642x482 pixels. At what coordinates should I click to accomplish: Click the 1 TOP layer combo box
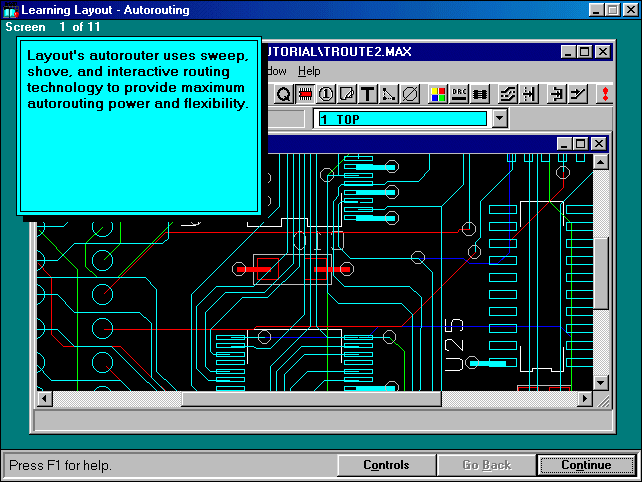pyautogui.click(x=402, y=119)
